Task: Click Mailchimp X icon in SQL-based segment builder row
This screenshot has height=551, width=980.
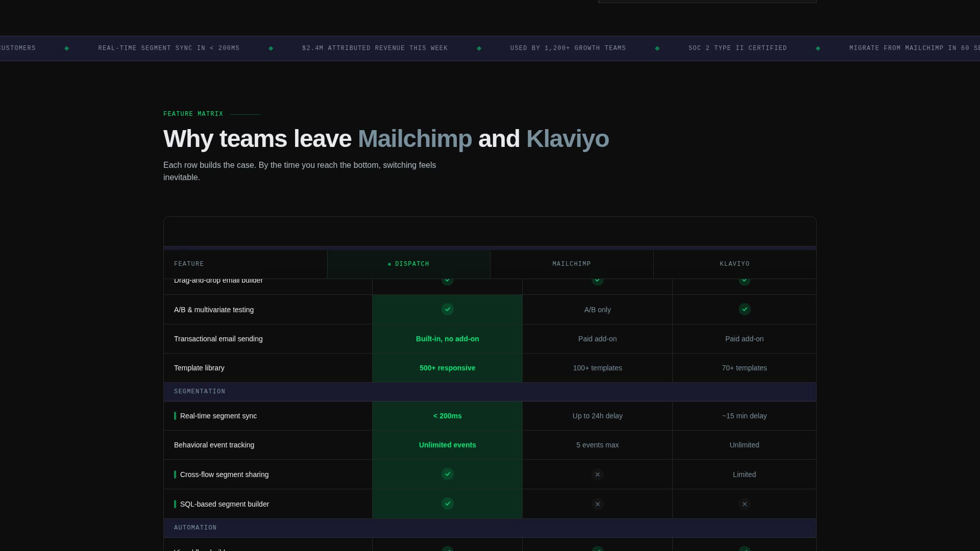Action: coord(597,504)
